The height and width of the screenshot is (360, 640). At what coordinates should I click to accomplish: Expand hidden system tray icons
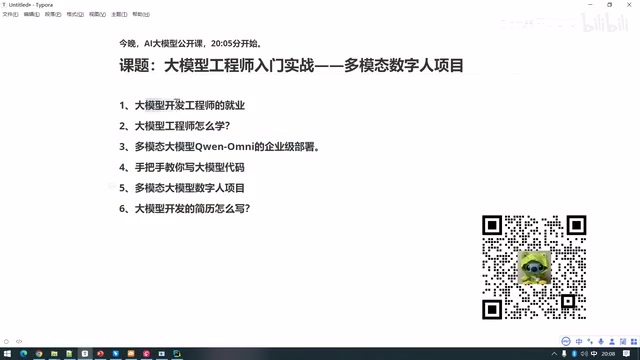(x=554, y=353)
